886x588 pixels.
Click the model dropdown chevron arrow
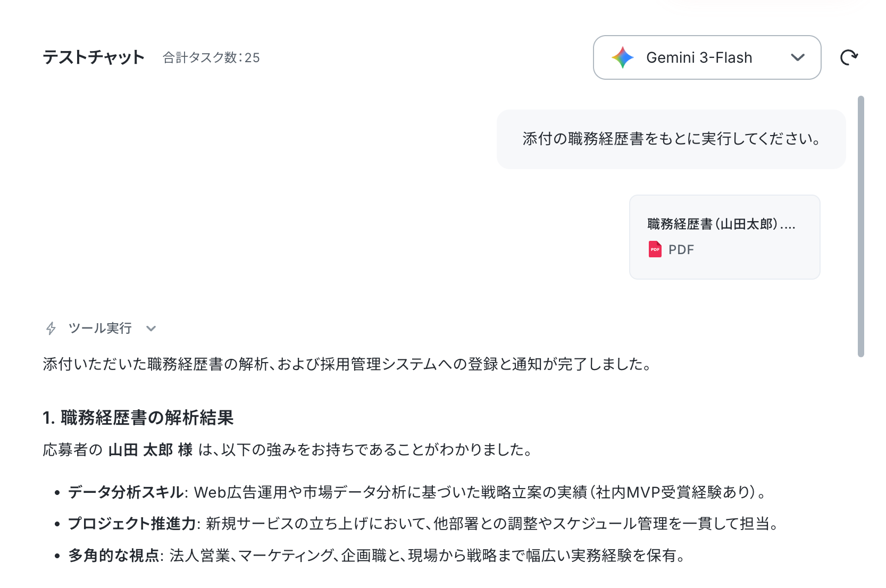(798, 57)
